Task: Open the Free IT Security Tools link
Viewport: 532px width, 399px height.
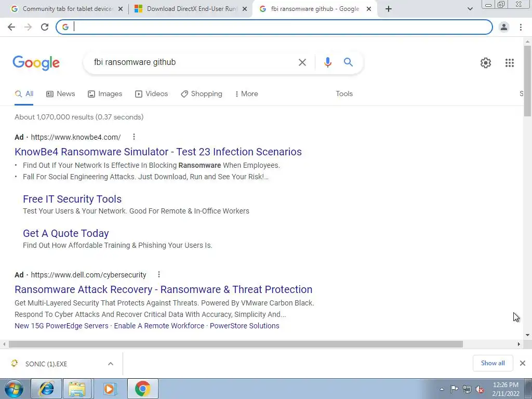Action: [72, 199]
